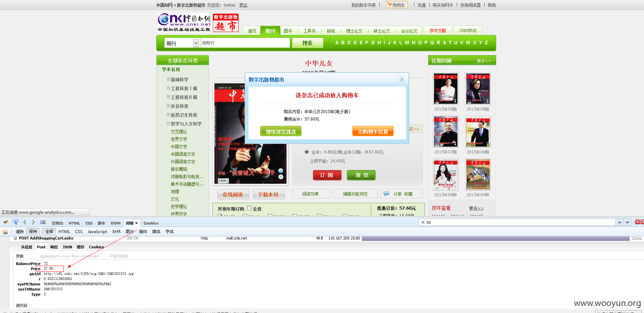Image resolution: width=644 pixels, height=313 pixels.
Task: Expand the 工程科技 II 辑 category
Action: (x=168, y=97)
